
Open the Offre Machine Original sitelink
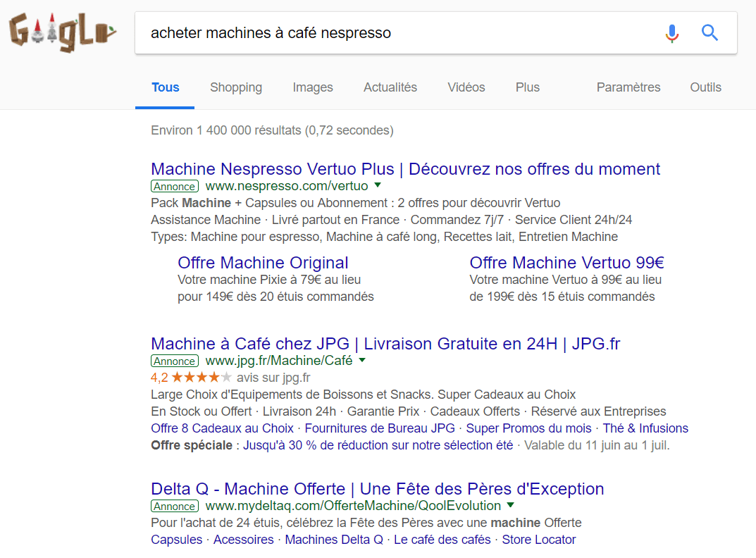263,263
